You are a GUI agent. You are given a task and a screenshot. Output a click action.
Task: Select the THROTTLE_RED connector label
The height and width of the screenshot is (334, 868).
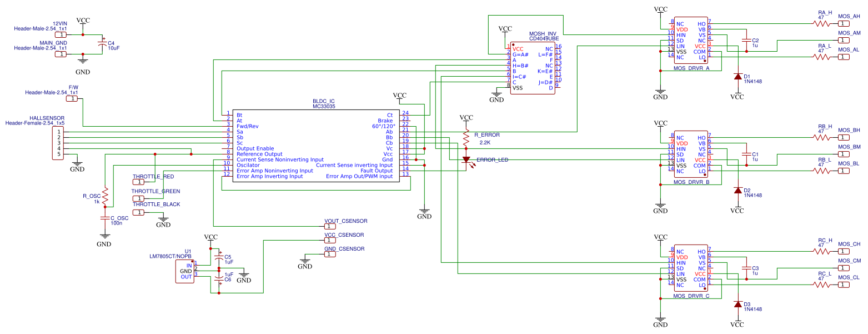click(153, 176)
